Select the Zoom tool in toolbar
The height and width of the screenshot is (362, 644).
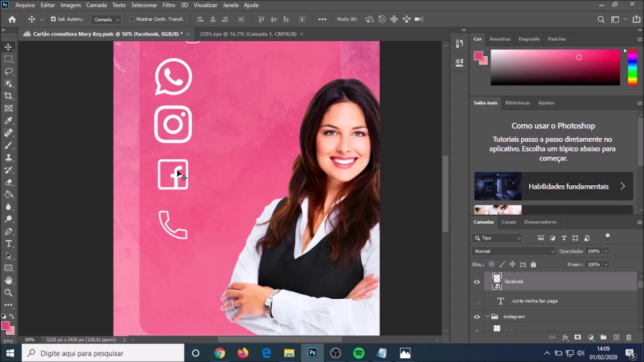(x=9, y=293)
